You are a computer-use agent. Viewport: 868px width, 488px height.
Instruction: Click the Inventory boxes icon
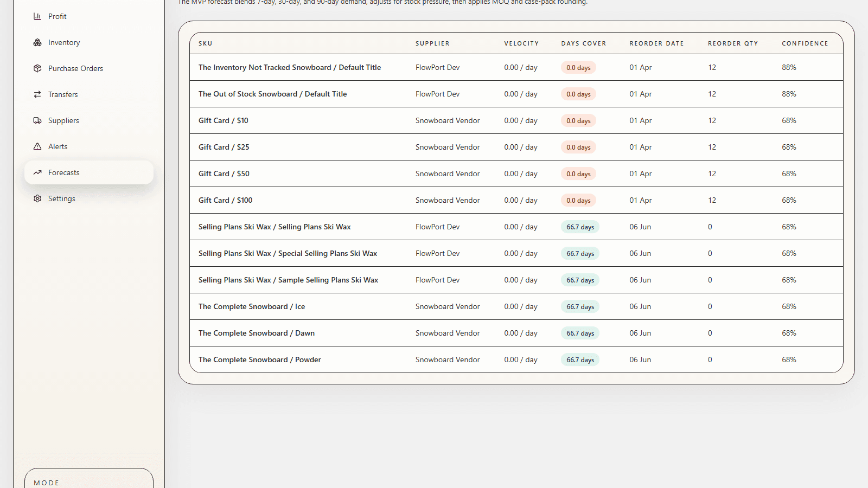[37, 42]
